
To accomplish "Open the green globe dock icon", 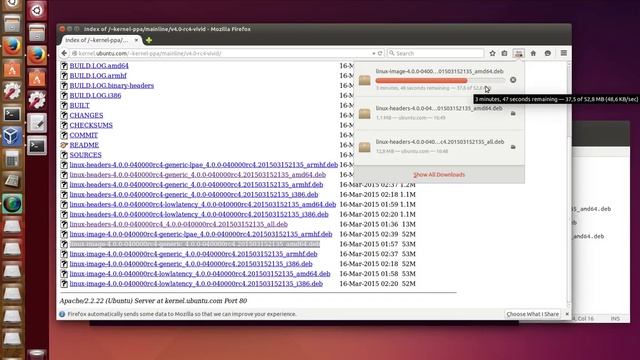I will (x=11, y=204).
